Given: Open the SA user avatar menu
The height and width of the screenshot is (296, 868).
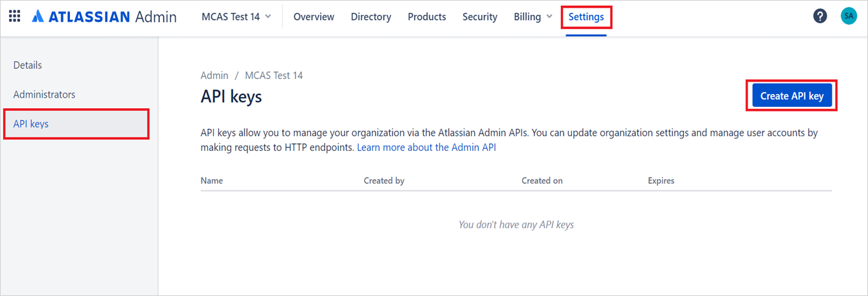Looking at the screenshot, I should (849, 17).
